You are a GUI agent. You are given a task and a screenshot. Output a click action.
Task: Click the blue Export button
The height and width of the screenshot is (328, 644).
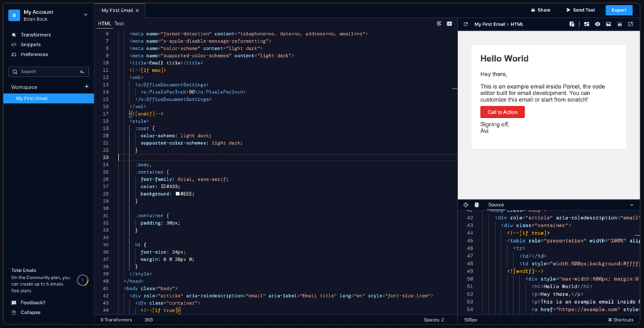coord(618,10)
